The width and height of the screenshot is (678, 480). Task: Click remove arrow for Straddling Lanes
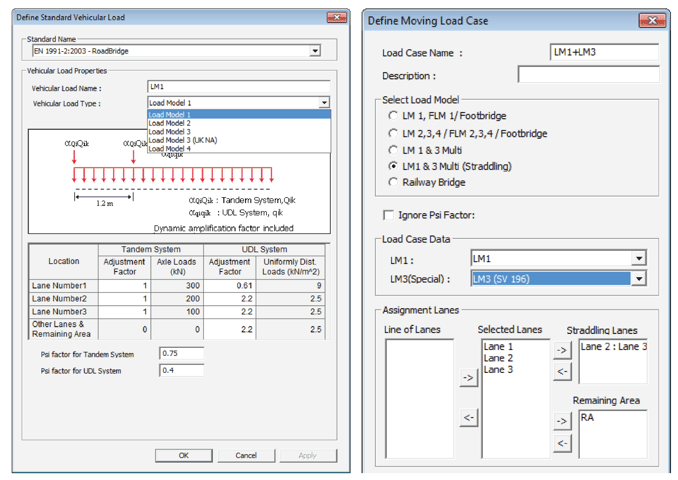tap(562, 372)
